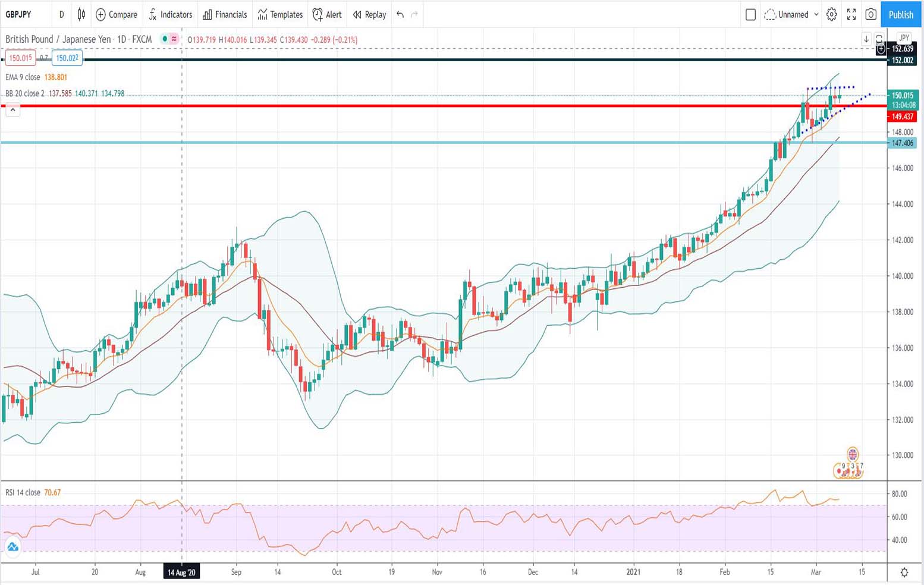Open the Financials panel
The width and height of the screenshot is (924, 585).
225,15
